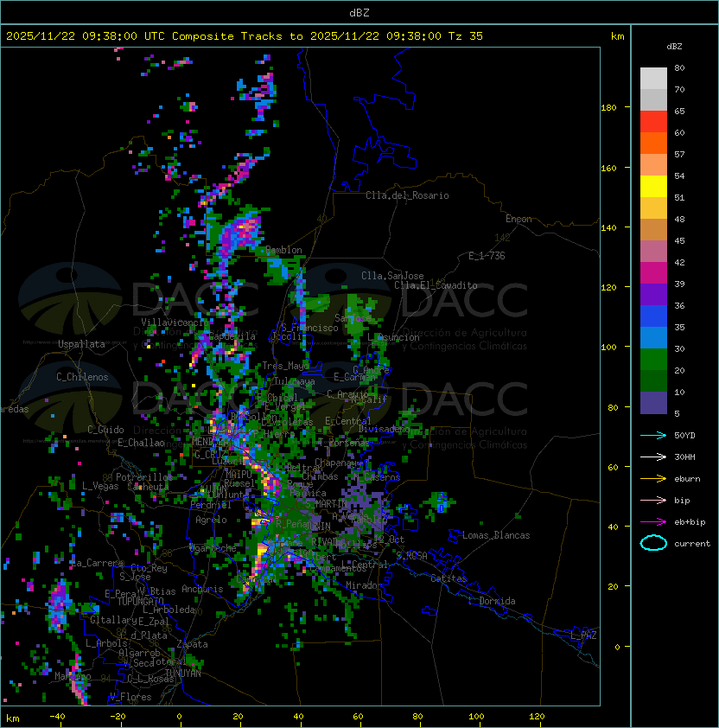Viewport: 719px width, 728px height.
Task: Click the 'km' label at the bottom left
Action: coord(13,718)
